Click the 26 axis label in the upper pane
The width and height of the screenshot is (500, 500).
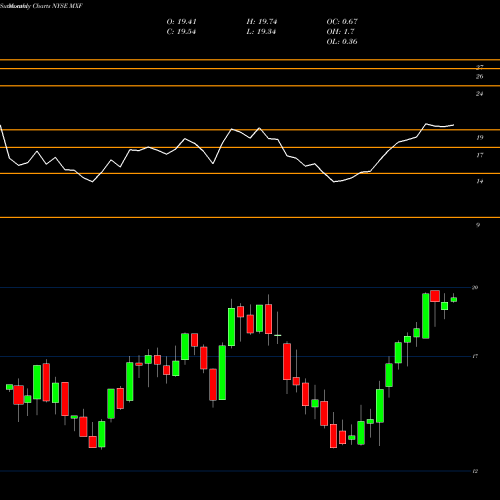[479, 77]
